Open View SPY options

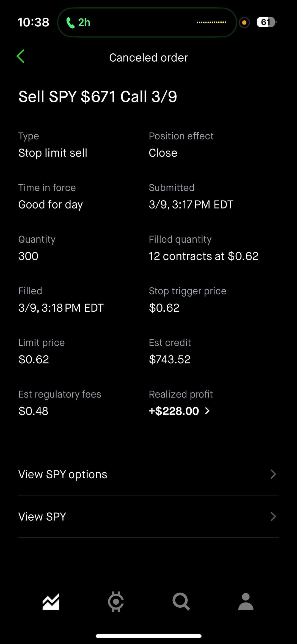63,474
